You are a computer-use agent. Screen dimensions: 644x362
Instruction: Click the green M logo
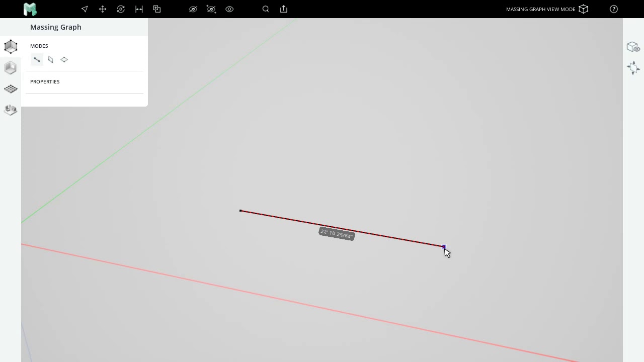pos(30,9)
